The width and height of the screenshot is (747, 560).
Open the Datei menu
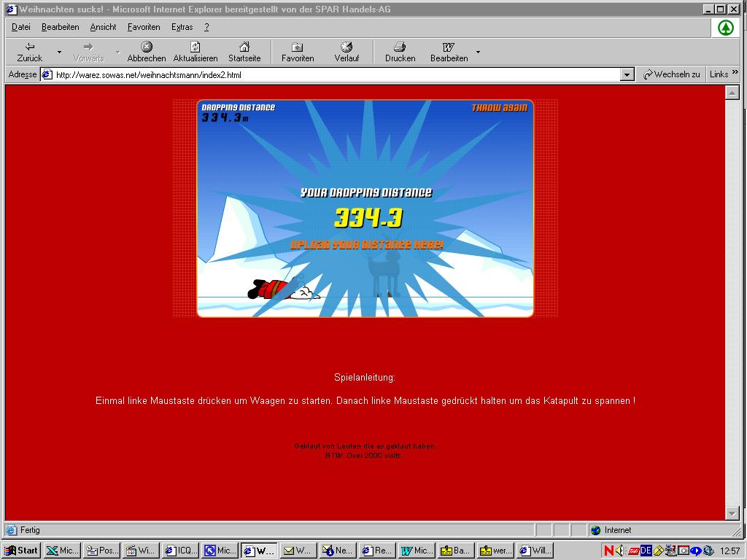(21, 27)
